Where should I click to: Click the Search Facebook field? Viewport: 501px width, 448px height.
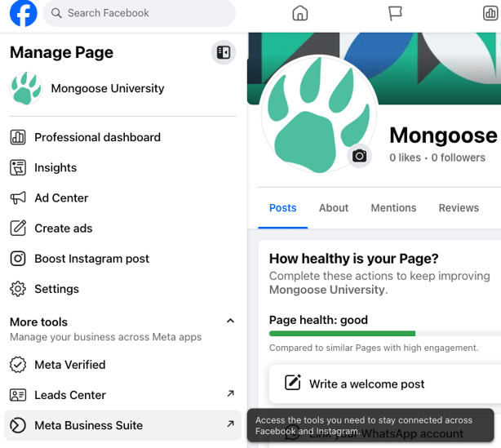point(139,14)
